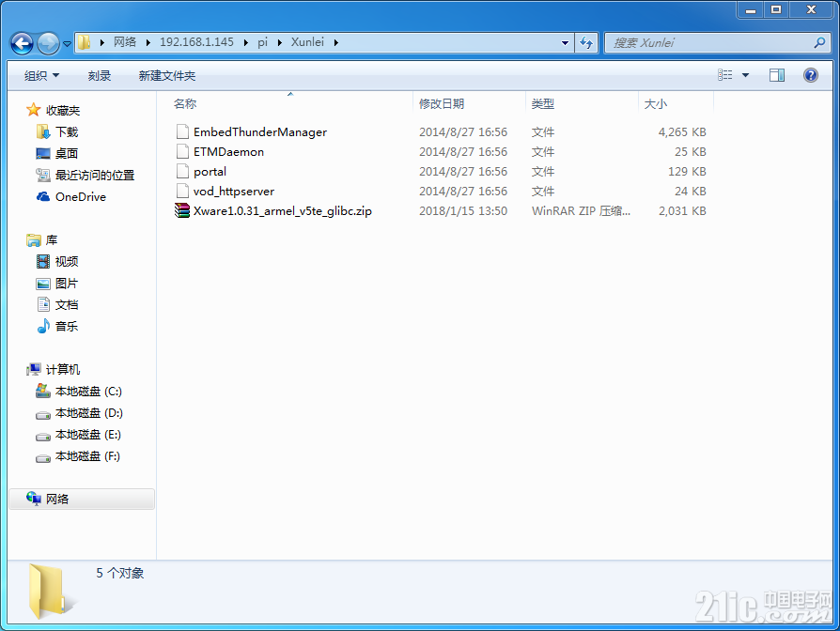Screen dimensions: 840x631
Task: Select the file name EmbedThunderManager
Action: point(260,132)
